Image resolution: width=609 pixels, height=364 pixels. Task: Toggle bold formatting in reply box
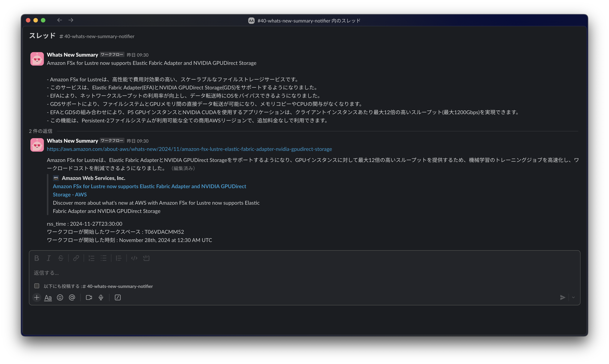[x=37, y=258]
